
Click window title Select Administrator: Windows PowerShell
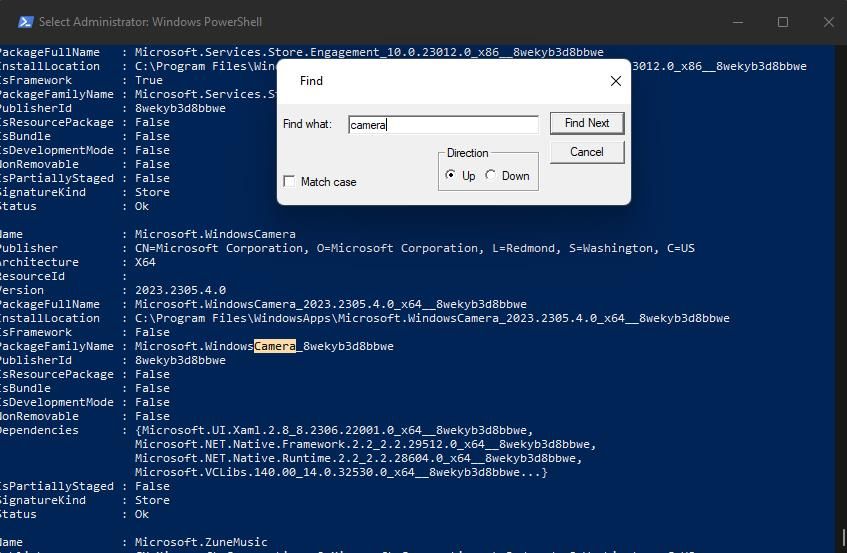tap(150, 22)
